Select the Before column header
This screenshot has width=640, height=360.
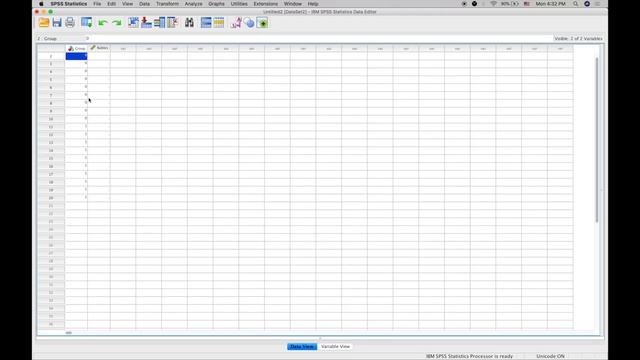pyautogui.click(x=99, y=48)
